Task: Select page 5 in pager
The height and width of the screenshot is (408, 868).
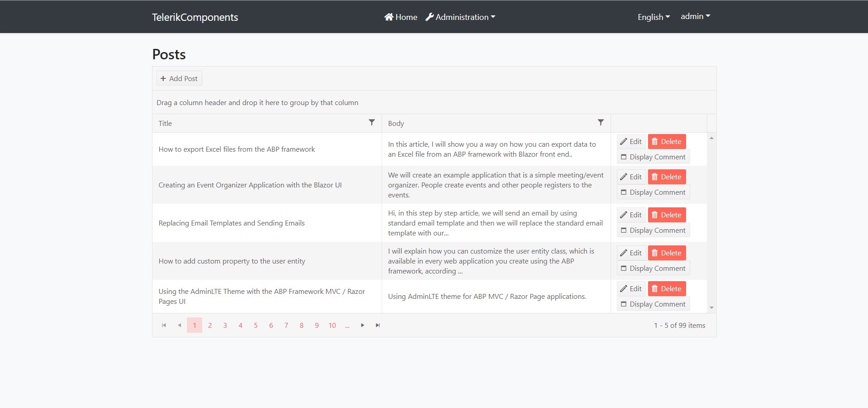Action: [256, 325]
